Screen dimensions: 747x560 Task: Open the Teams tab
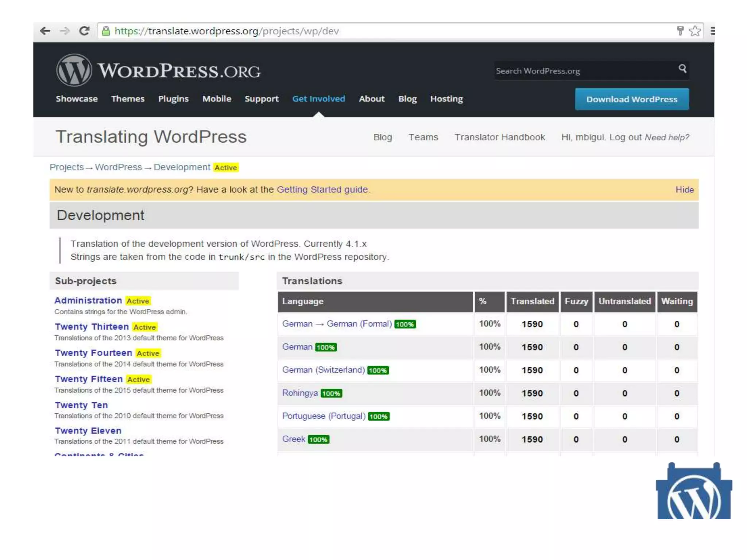click(x=423, y=137)
